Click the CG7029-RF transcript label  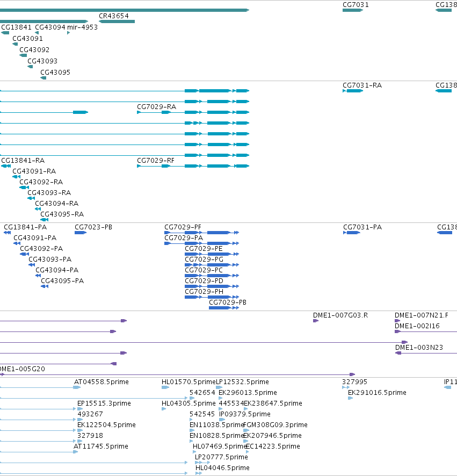click(x=156, y=161)
